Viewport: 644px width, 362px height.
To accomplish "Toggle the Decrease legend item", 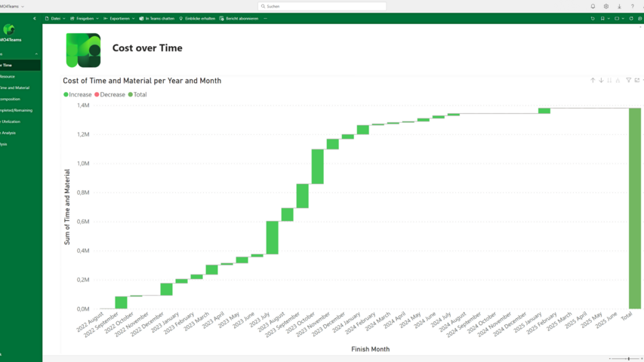I will coord(110,95).
